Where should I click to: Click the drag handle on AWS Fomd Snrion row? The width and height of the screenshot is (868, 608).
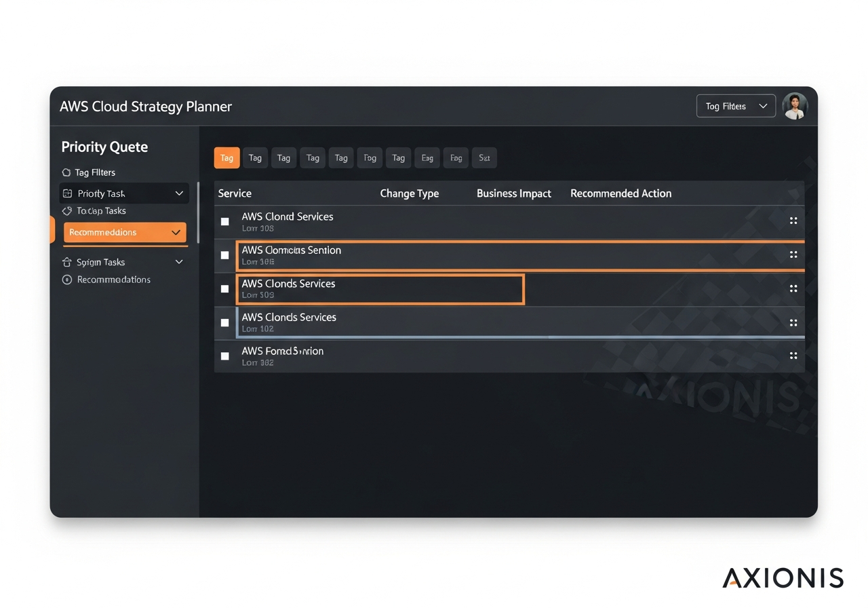(793, 356)
